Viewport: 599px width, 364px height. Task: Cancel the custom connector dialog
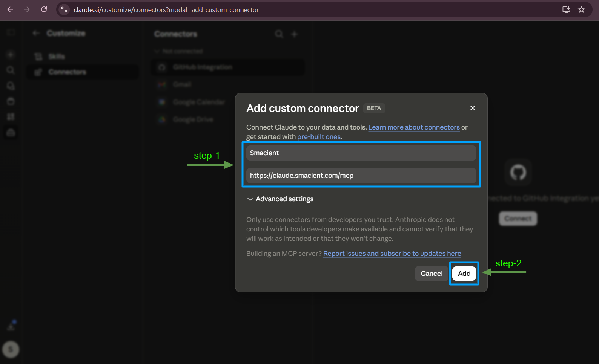[x=432, y=274]
